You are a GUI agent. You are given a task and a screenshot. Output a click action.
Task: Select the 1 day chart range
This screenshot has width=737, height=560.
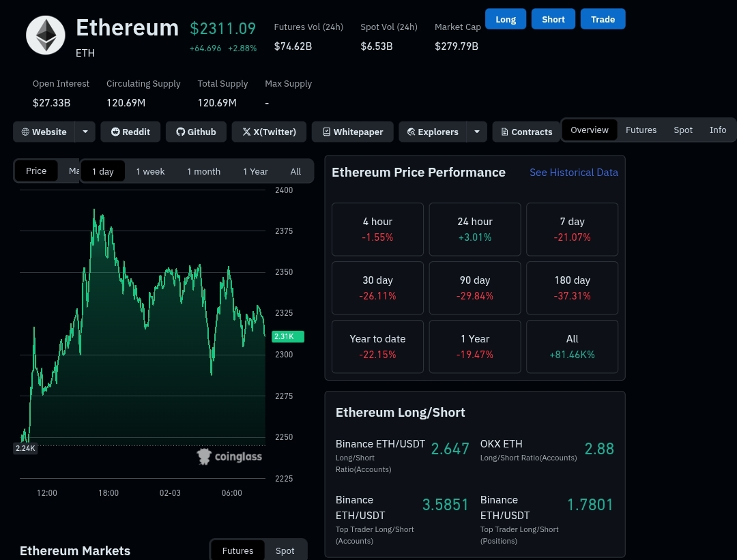click(103, 171)
